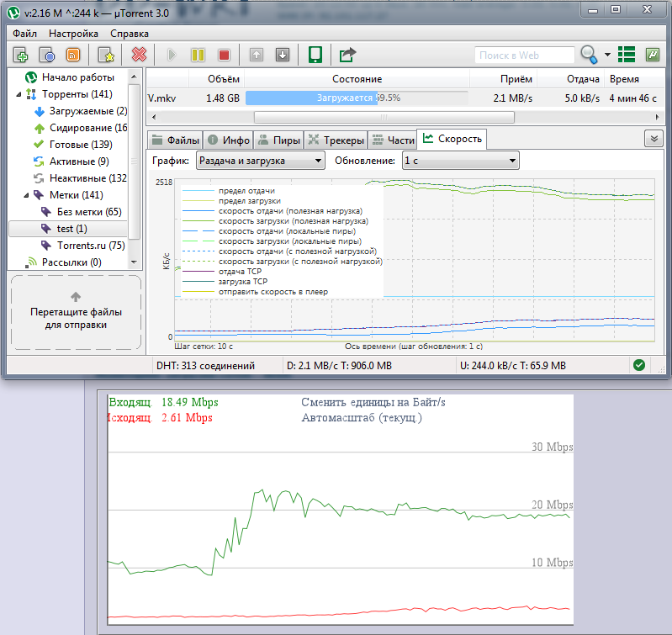The image size is (672, 635).
Task: Click the Share arrow toolbar icon
Action: (347, 55)
